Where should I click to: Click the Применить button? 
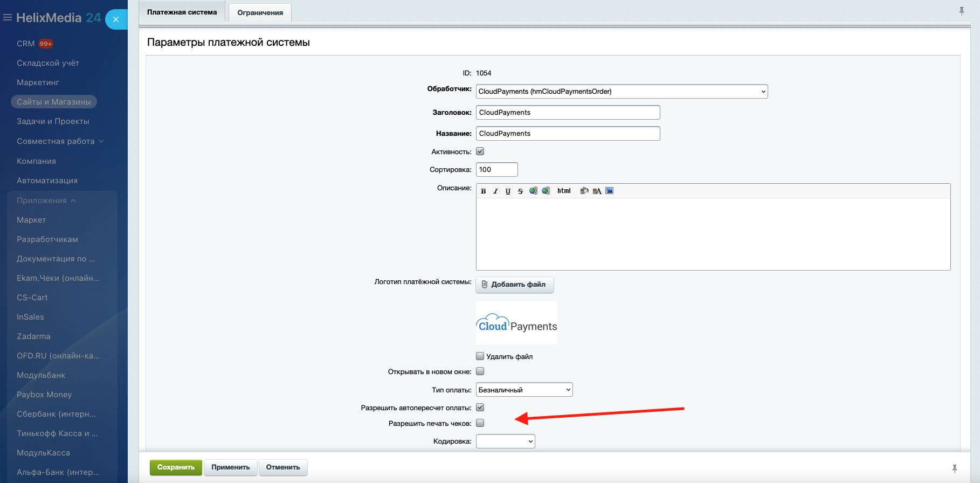pyautogui.click(x=231, y=467)
